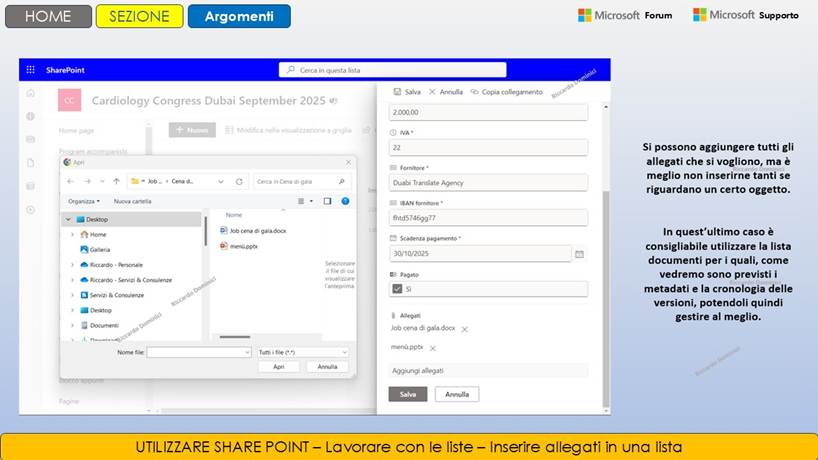Open help in the Apri dialog
This screenshot has height=460, width=818.
tap(345, 201)
